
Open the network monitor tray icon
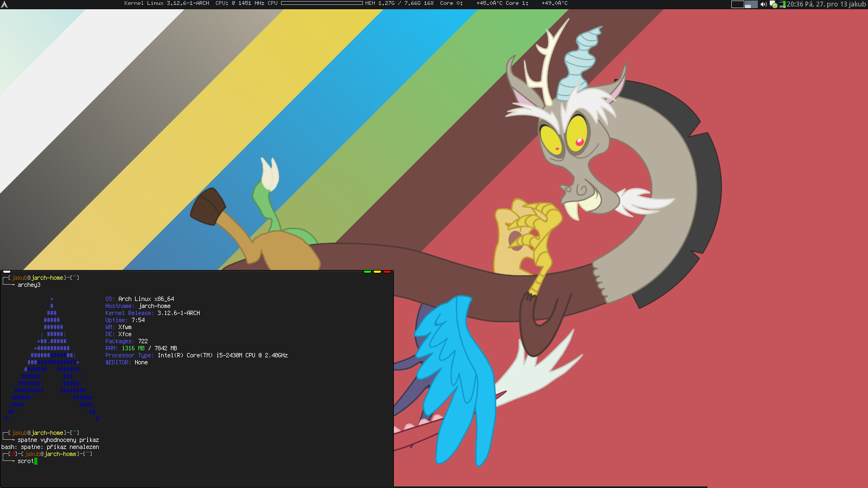tap(782, 4)
